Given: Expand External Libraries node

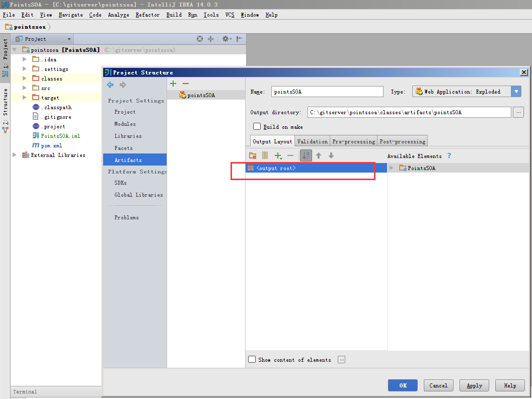Looking at the screenshot, I should (x=15, y=154).
